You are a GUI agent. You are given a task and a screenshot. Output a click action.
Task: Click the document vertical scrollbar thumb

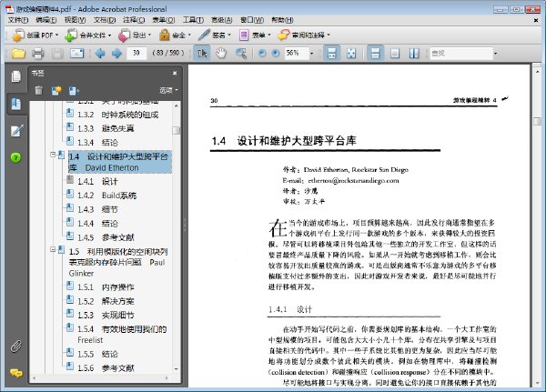[537, 121]
